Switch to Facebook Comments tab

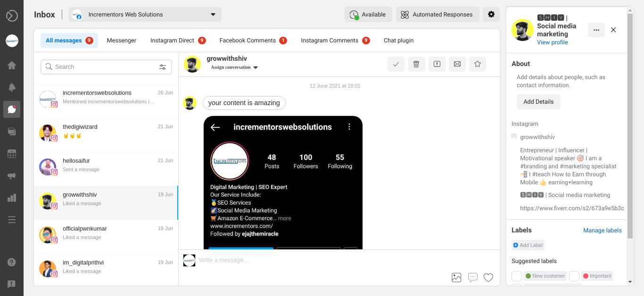253,41
